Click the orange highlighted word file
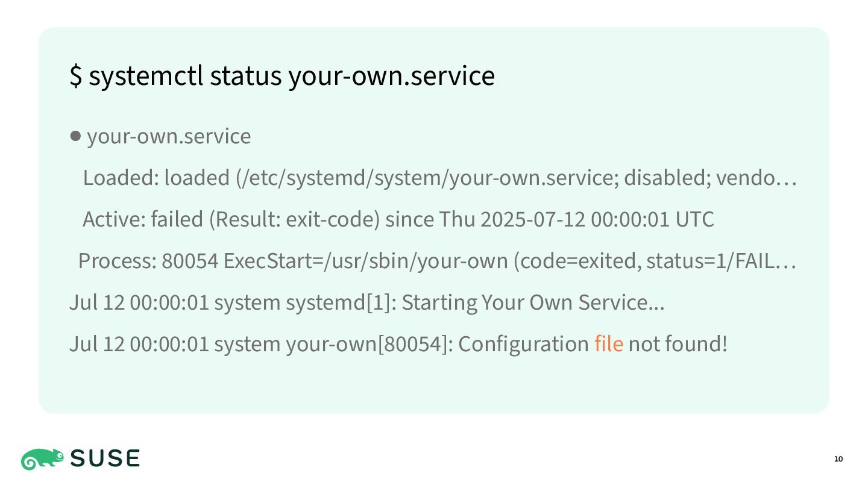The height and width of the screenshot is (488, 868). point(608,344)
